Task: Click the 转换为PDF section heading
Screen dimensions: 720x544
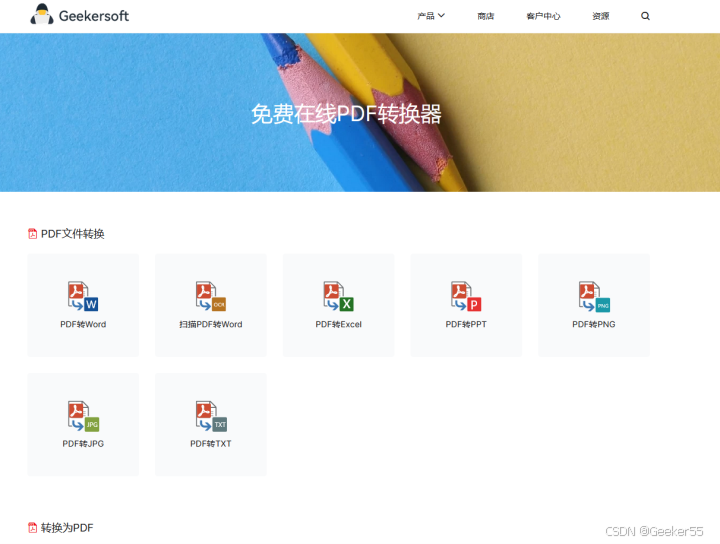Action: click(x=67, y=527)
